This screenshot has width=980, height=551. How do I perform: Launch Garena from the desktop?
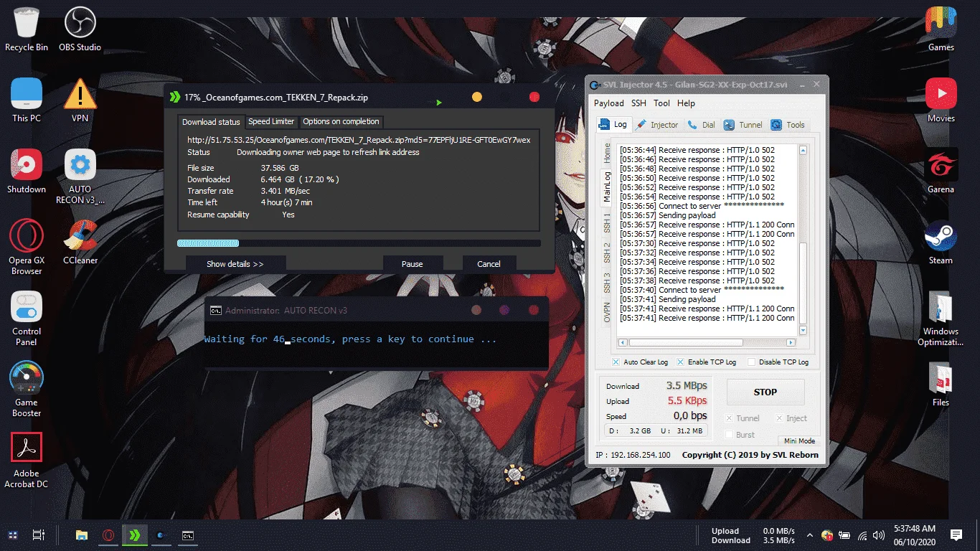(941, 171)
